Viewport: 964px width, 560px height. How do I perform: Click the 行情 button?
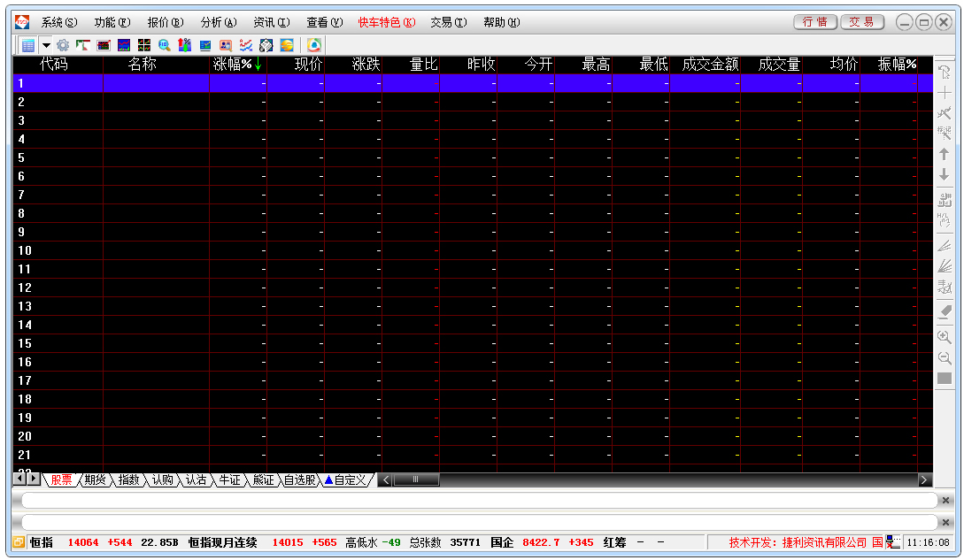(814, 22)
